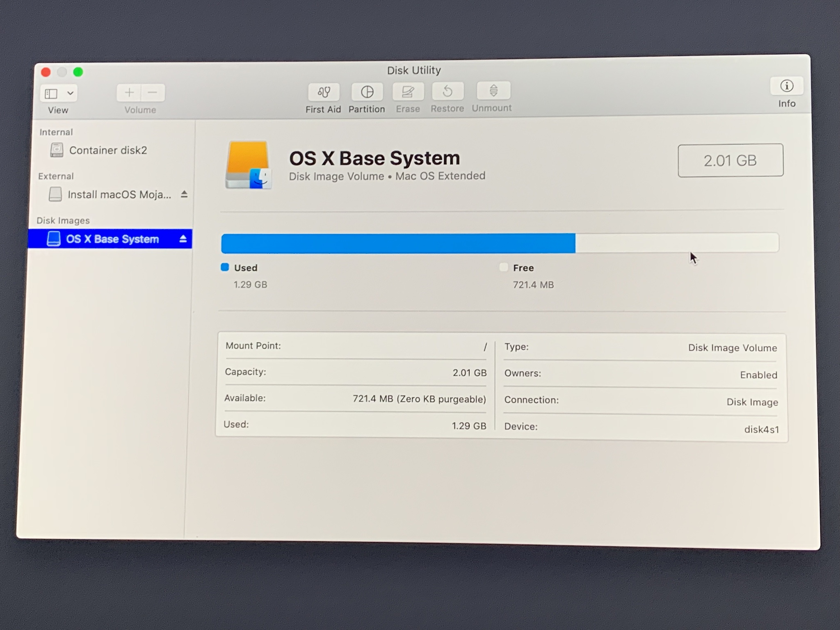Click the Restore toolbar icon

[x=447, y=91]
